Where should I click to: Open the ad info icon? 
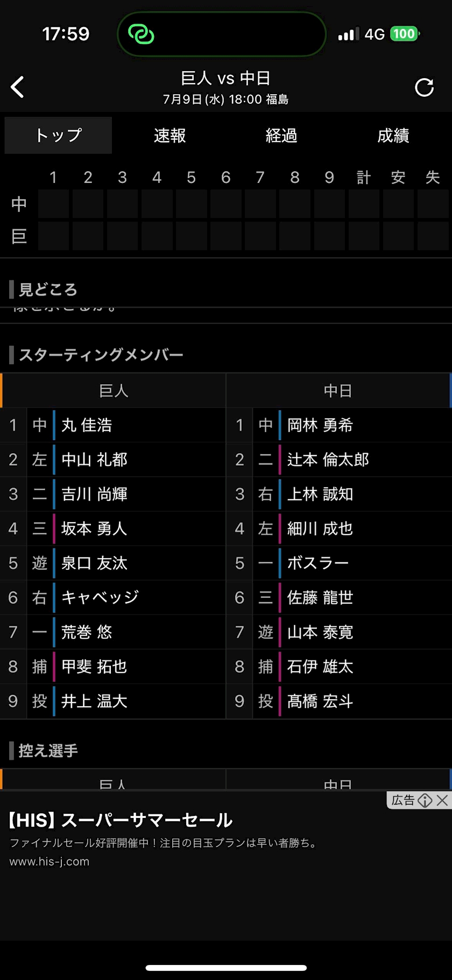point(425,800)
